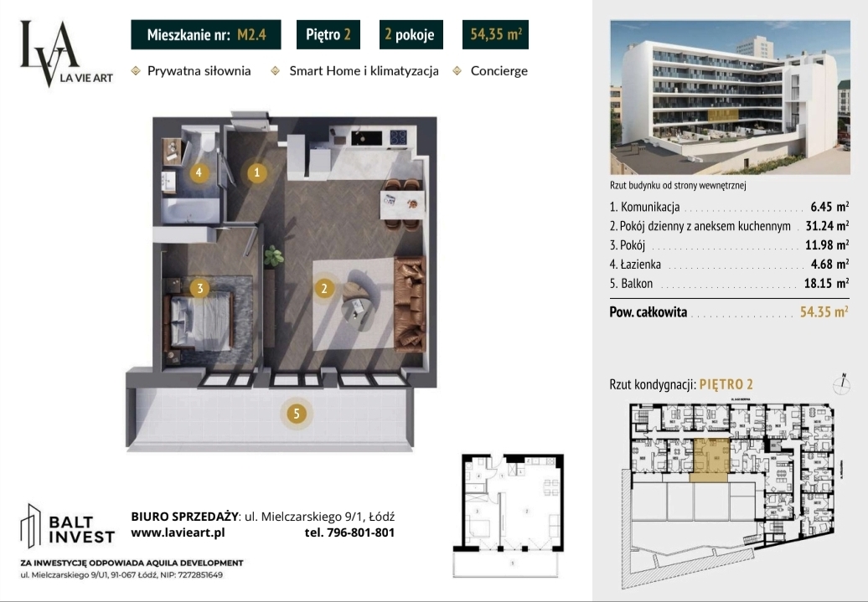
Task: Select the 2 pokoje badge
Action: [411, 34]
